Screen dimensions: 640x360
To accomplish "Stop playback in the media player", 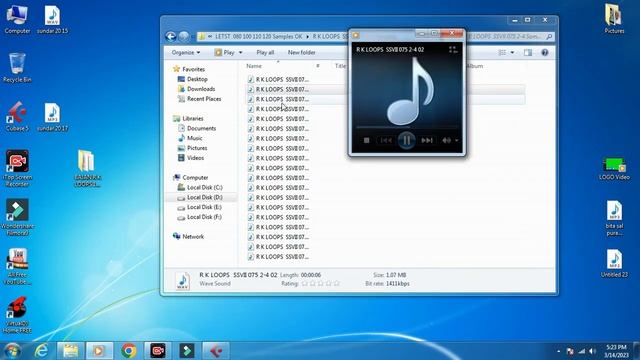I will tap(367, 140).
